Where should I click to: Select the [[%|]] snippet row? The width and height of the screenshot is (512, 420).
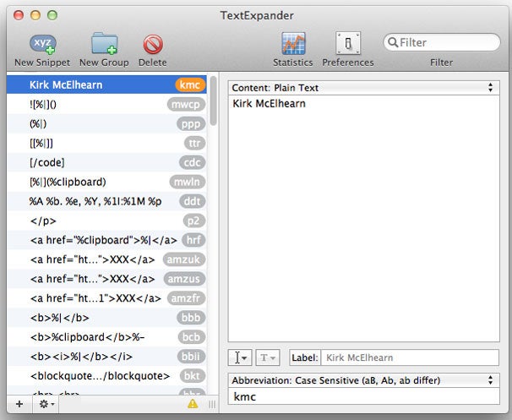pyautogui.click(x=106, y=143)
